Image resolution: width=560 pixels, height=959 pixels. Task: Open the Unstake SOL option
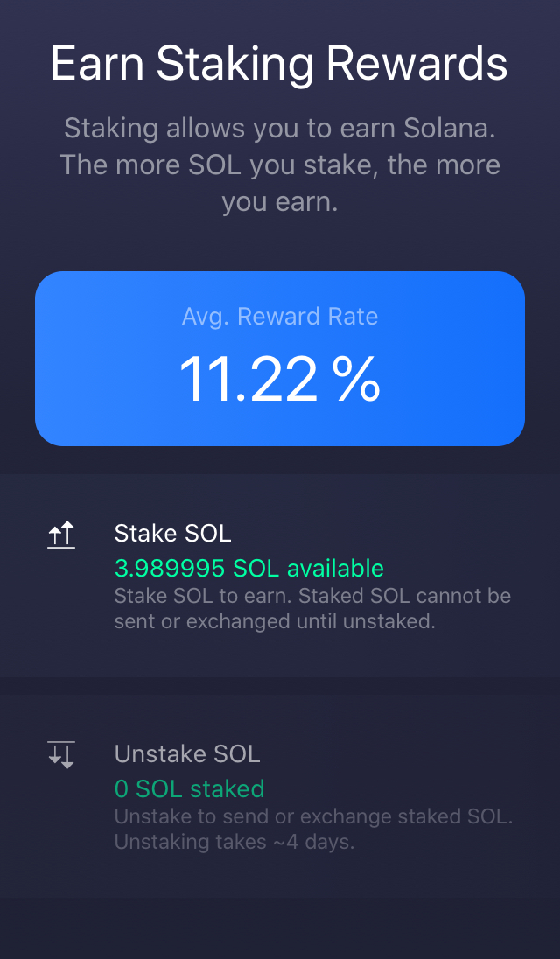pos(187,753)
